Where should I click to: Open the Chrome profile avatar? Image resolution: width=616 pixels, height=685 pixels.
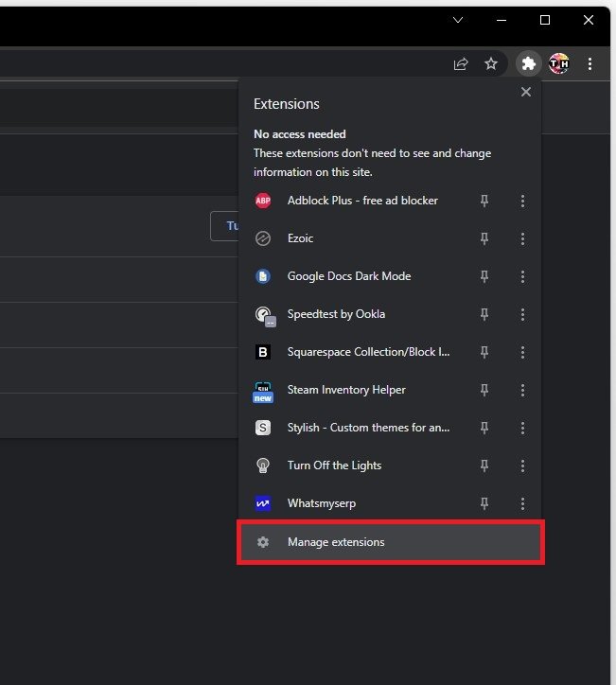point(558,63)
